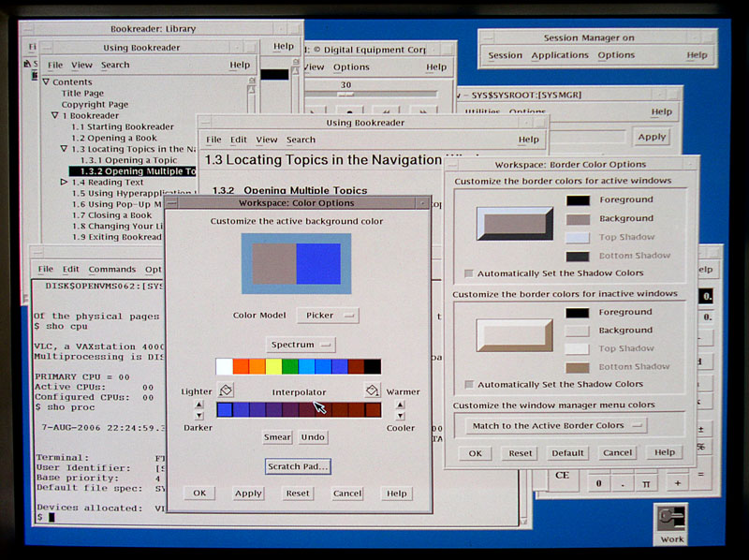Click the Cooler down arrow
Viewport: 749px width, 560px height.
[401, 415]
